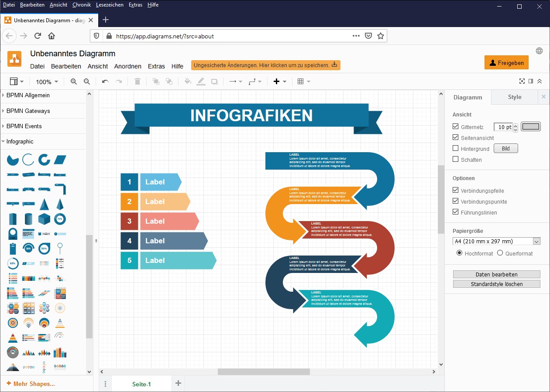Open the 100% zoom level dropdown
Screen dimensions: 550x392
(47, 82)
